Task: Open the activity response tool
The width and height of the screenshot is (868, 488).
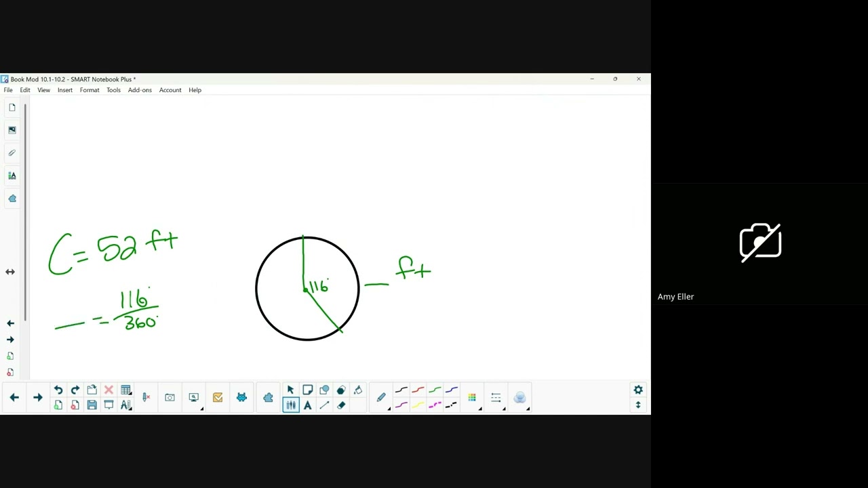Action: click(218, 397)
